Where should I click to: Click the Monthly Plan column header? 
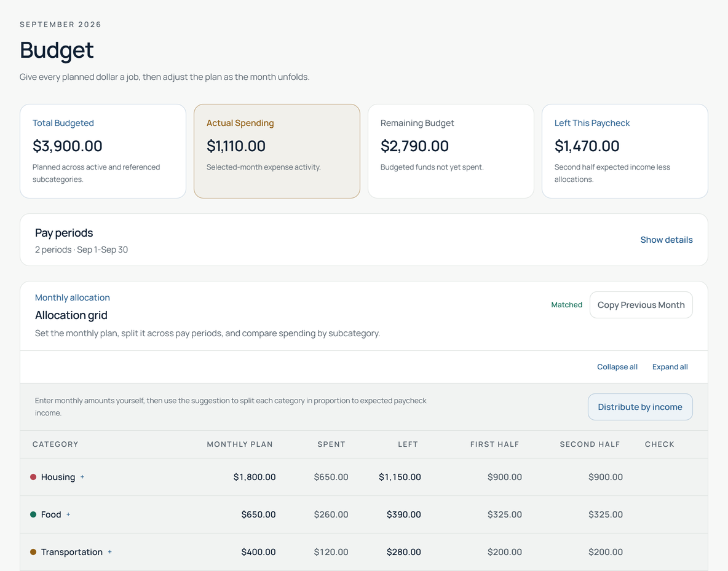pos(240,444)
